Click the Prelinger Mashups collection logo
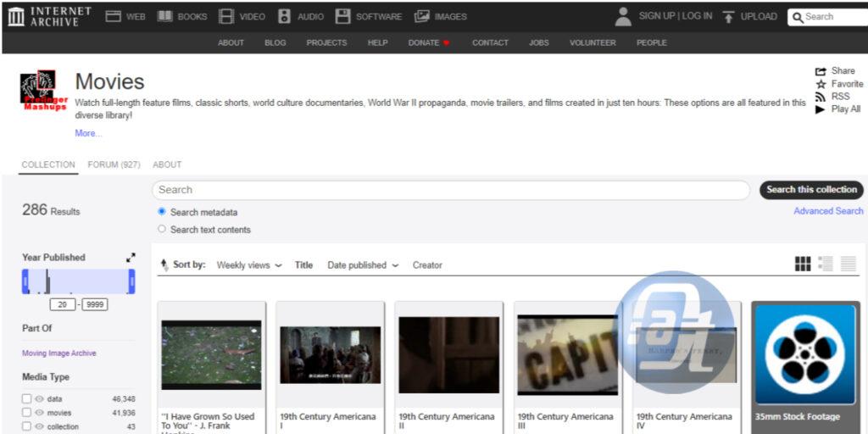The height and width of the screenshot is (434, 868). (x=43, y=90)
